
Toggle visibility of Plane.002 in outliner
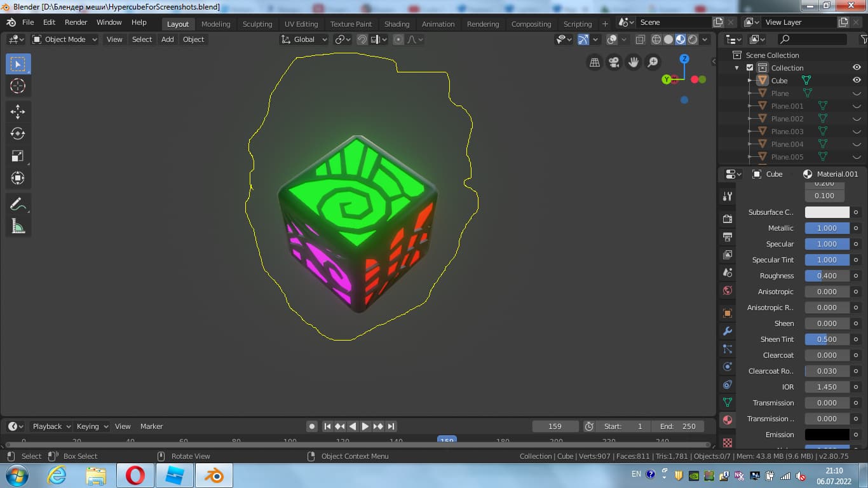[x=857, y=119]
